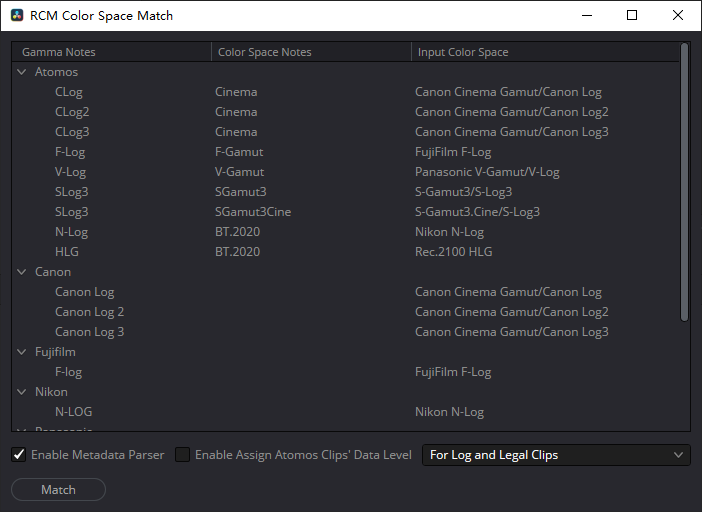Collapse the Atomos group chevron
Screen dimensions: 702x512
(x=21, y=72)
